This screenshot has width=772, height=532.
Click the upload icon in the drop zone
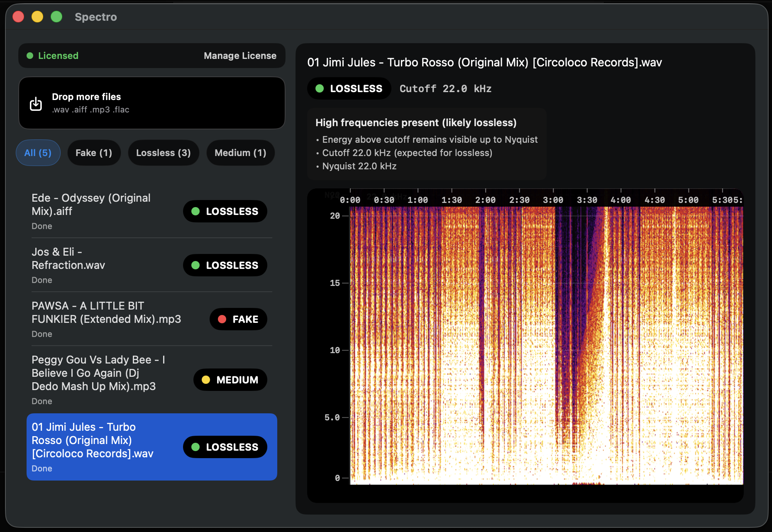pyautogui.click(x=36, y=103)
